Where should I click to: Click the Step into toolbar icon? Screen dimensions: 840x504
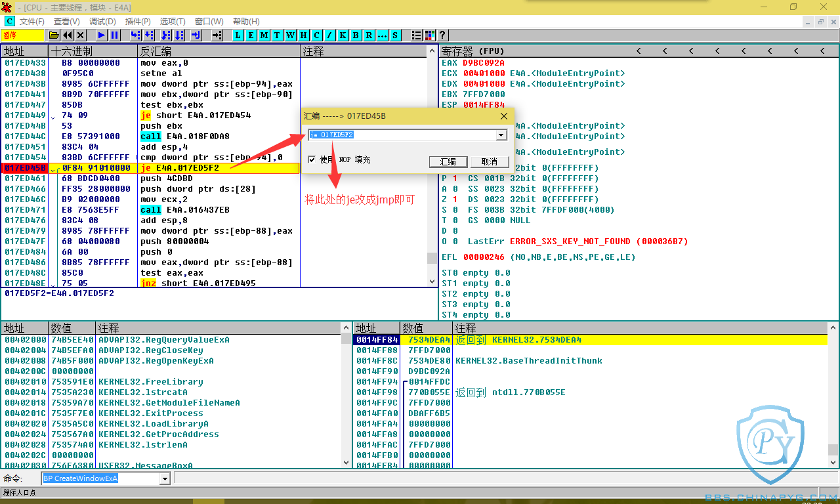pos(136,35)
